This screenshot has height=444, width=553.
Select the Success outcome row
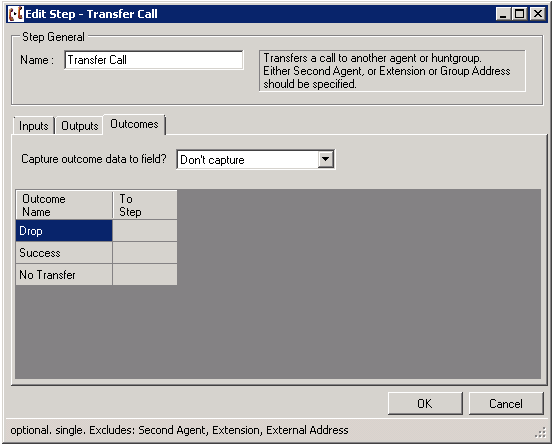(x=64, y=253)
